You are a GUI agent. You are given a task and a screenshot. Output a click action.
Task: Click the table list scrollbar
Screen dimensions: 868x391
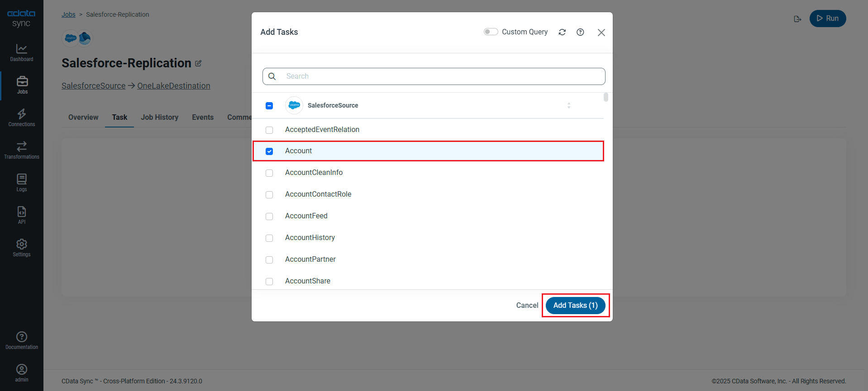[x=606, y=98]
